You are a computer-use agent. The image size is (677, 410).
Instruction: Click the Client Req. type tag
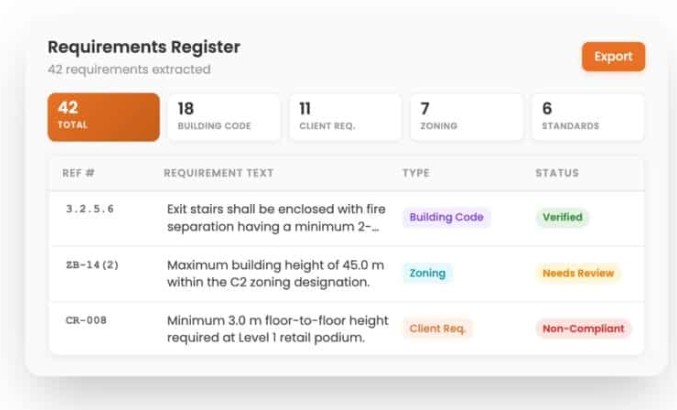[x=437, y=328]
